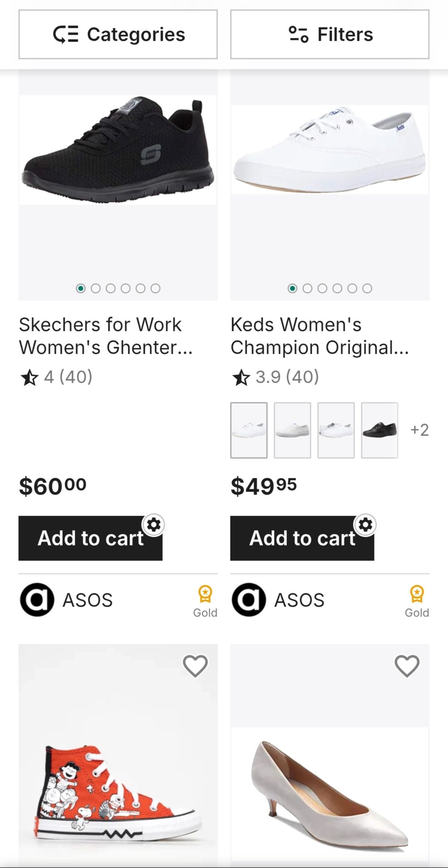Select last image dot for Keds shoe
The width and height of the screenshot is (448, 868).
click(x=367, y=289)
